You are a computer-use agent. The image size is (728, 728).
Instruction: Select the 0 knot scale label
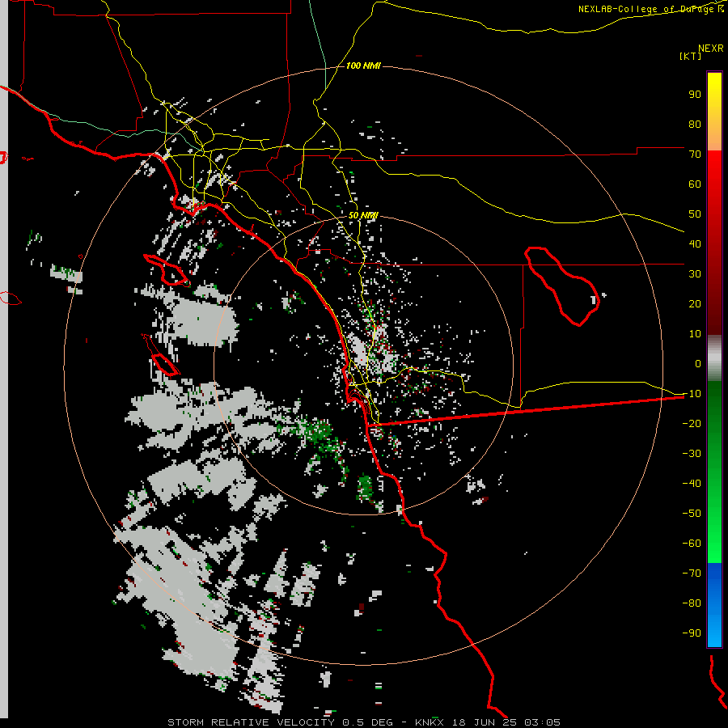[698, 363]
